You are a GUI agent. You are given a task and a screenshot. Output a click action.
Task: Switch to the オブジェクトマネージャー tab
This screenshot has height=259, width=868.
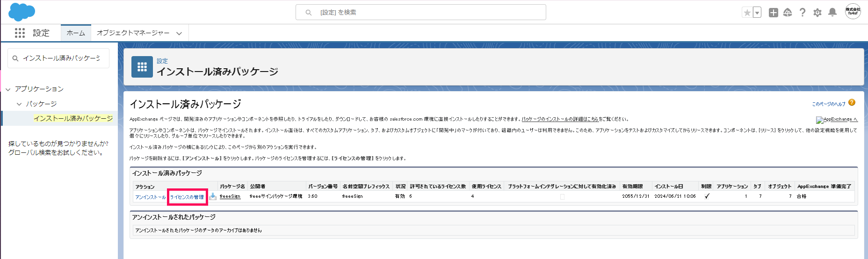[133, 33]
